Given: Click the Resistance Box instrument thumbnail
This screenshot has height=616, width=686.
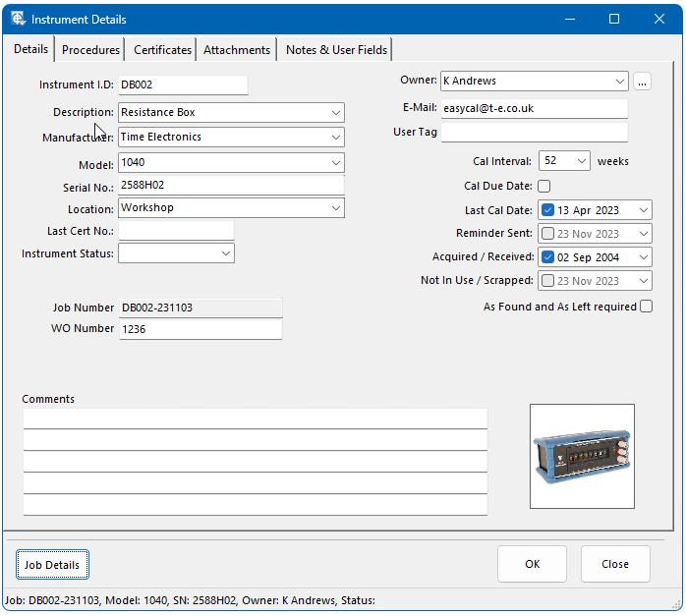Looking at the screenshot, I should point(582,456).
